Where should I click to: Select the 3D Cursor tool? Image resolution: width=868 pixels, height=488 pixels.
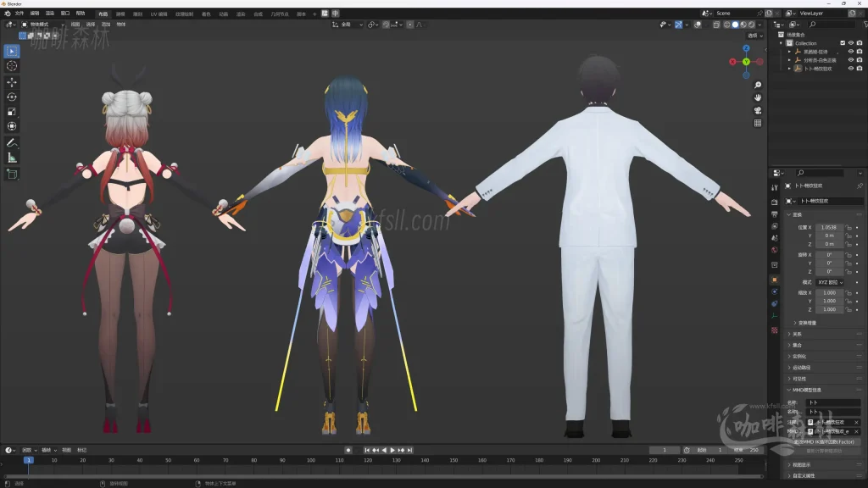tap(12, 66)
